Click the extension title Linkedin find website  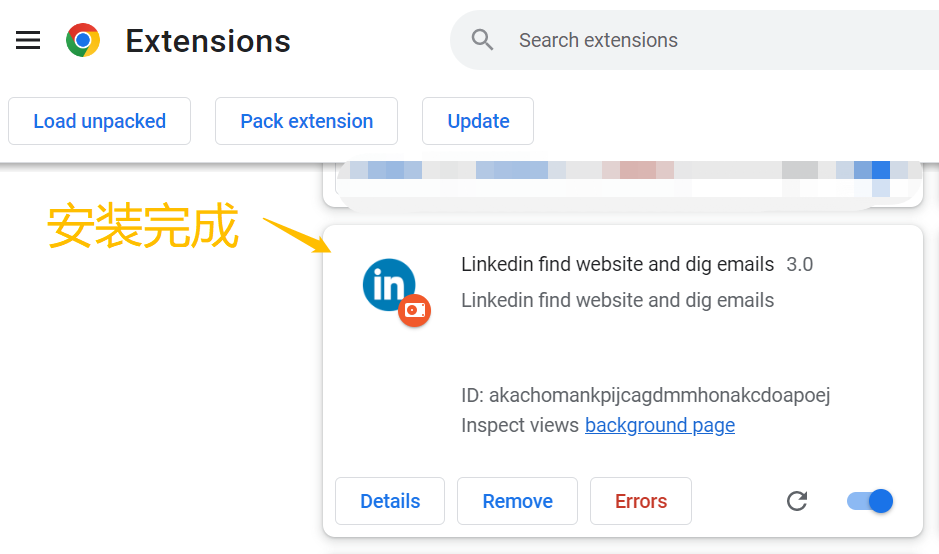(x=617, y=264)
